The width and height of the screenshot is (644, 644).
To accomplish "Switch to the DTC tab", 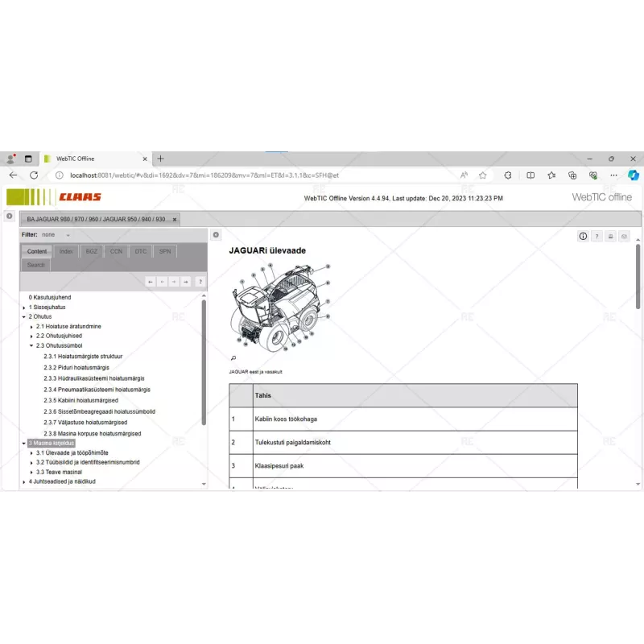I will point(140,251).
